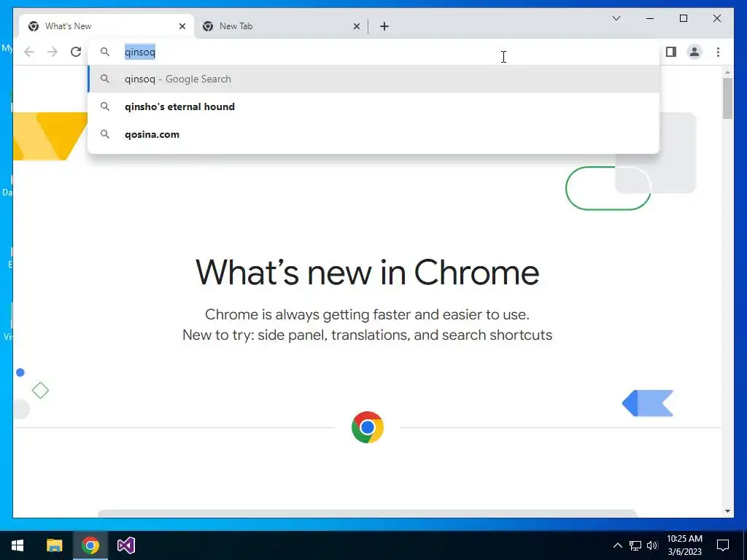The height and width of the screenshot is (560, 747).
Task: Open the clock showing 10:25 AM
Action: pos(684,545)
